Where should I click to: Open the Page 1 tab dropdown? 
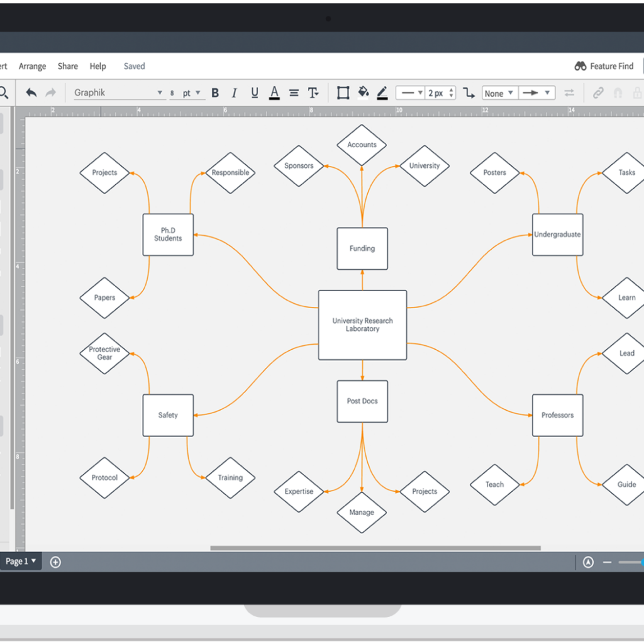[21, 562]
